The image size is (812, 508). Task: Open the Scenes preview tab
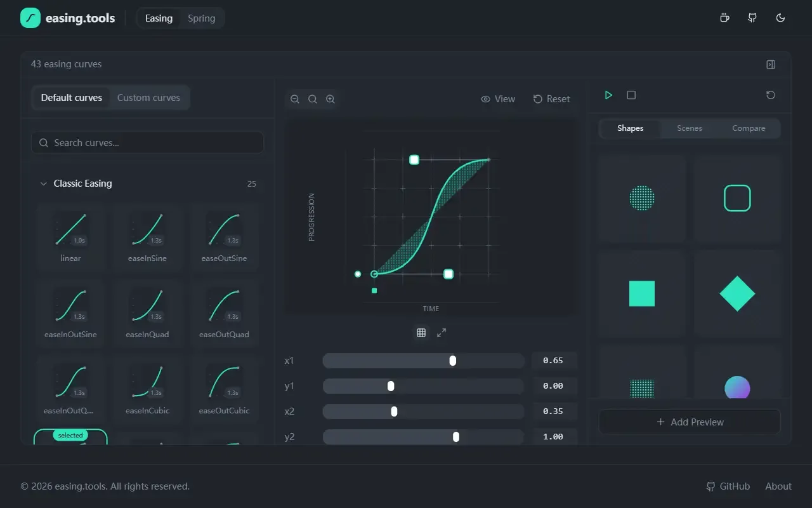690,128
